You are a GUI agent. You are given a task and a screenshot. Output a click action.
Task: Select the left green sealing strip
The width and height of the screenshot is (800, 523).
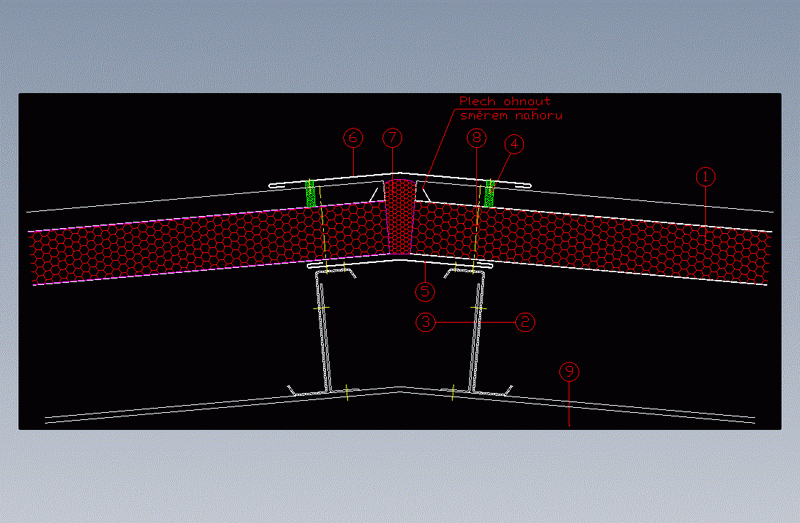(310, 192)
